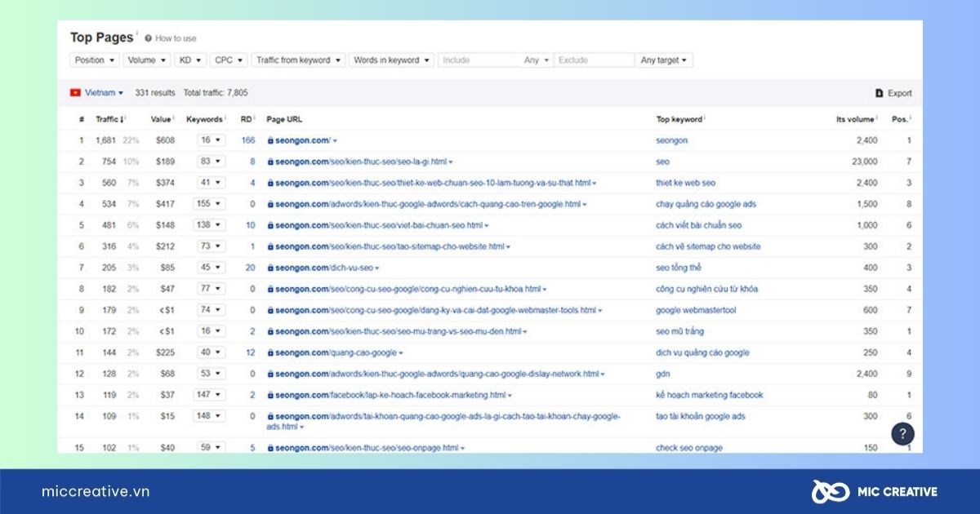Open the top keyword 'google webmastertool'
This screenshot has height=514, width=980.
pos(696,310)
